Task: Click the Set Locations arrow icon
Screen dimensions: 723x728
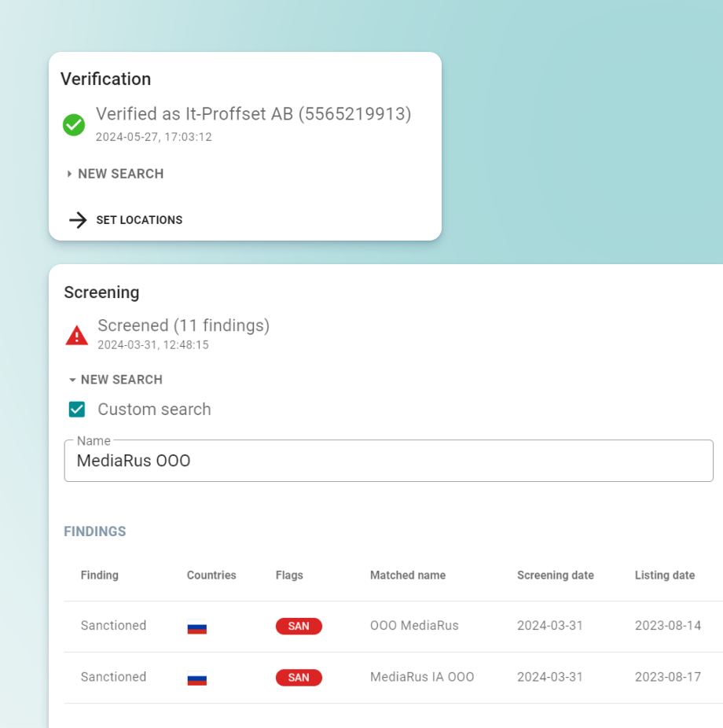Action: pyautogui.click(x=78, y=220)
